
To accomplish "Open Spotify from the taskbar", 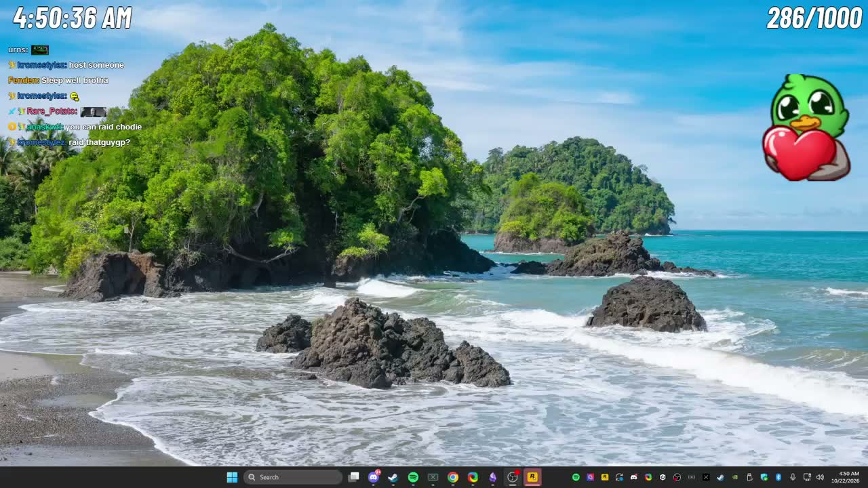I will (x=413, y=477).
